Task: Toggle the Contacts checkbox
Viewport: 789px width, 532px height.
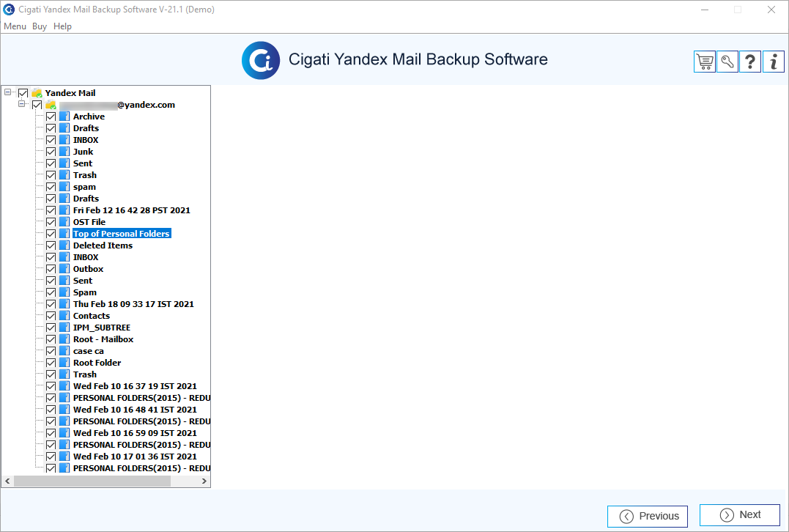Action: pos(51,316)
